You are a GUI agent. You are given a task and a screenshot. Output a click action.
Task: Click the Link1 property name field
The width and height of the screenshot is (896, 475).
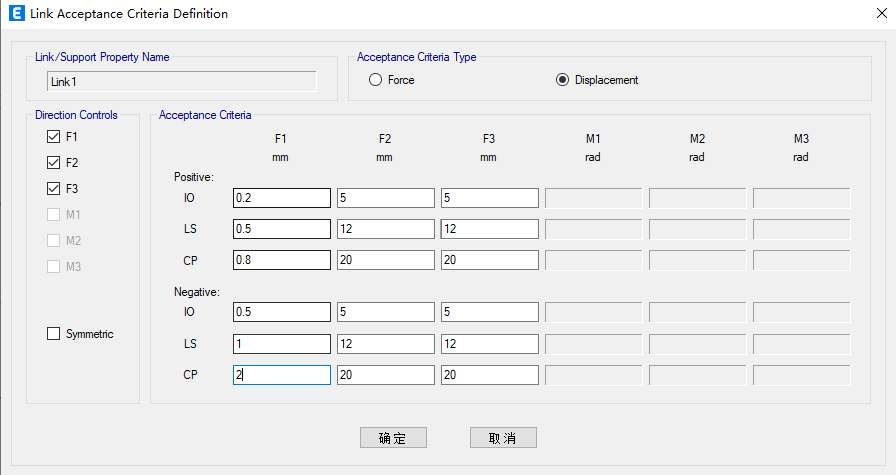(182, 82)
